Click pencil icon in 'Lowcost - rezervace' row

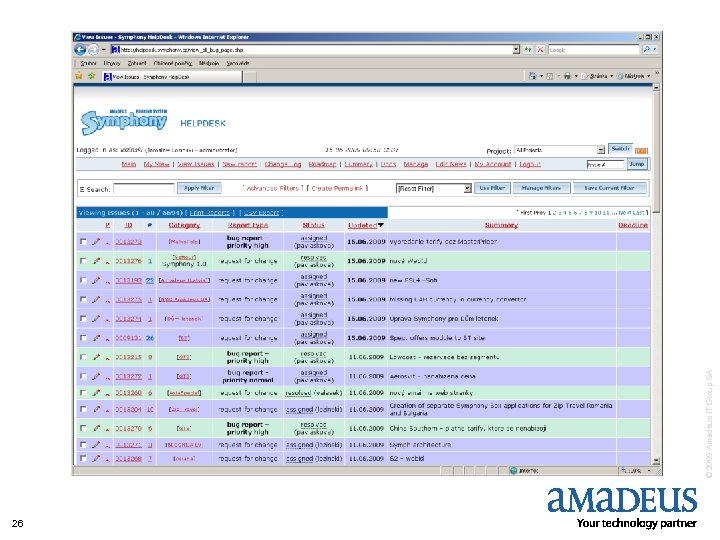point(96,357)
